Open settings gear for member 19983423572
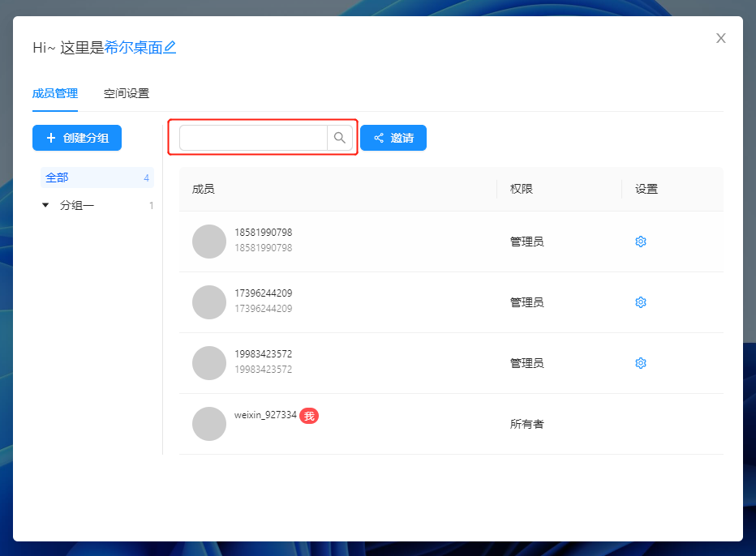This screenshot has width=756, height=556. coord(640,363)
